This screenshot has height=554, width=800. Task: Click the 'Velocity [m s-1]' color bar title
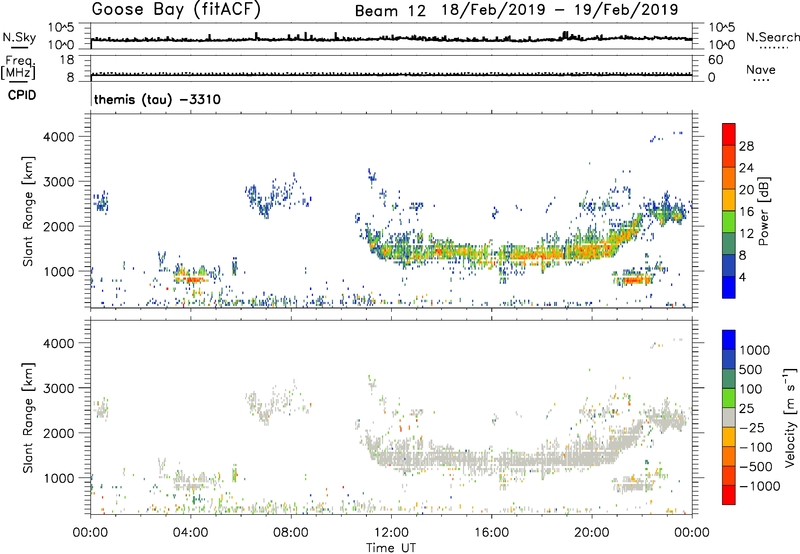[790, 417]
